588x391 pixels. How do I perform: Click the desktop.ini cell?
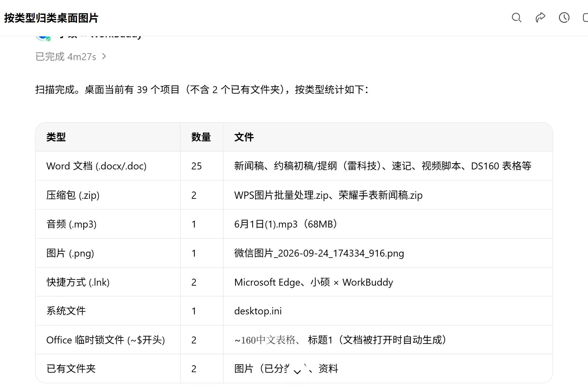[388, 311]
